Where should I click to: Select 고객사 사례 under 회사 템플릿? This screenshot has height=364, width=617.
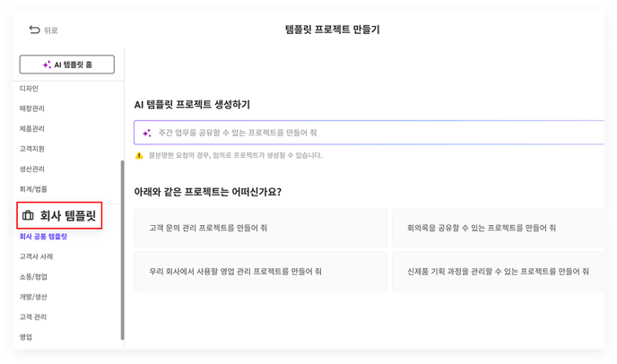(x=36, y=256)
